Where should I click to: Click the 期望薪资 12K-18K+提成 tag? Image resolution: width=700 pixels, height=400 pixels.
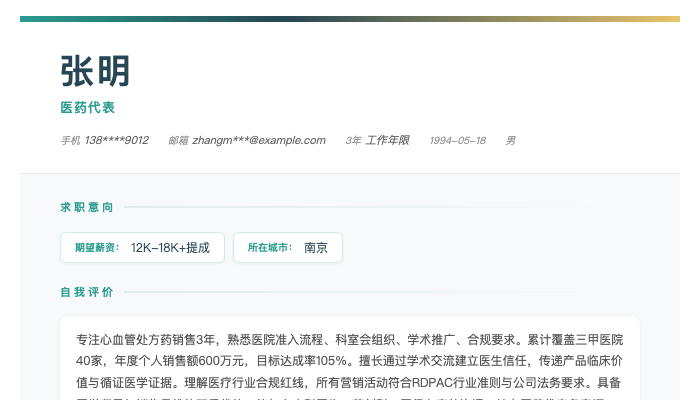[x=142, y=247]
